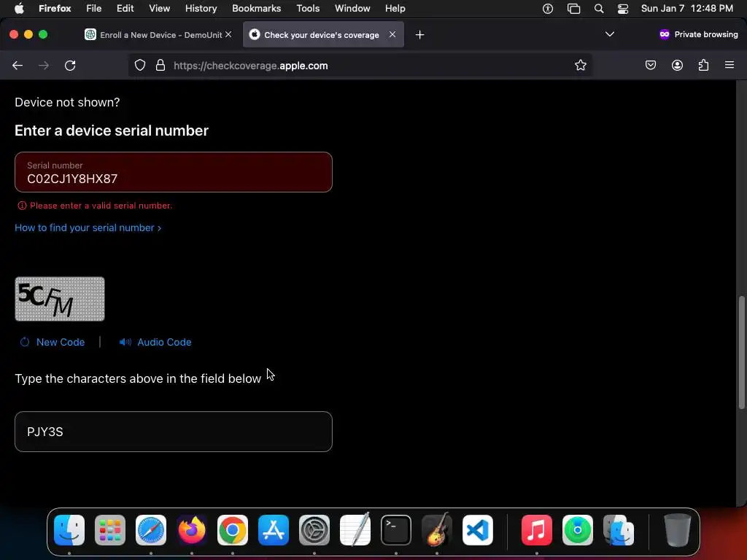Image resolution: width=747 pixels, height=560 pixels.
Task: Open Find My from the Dock
Action: (x=578, y=530)
